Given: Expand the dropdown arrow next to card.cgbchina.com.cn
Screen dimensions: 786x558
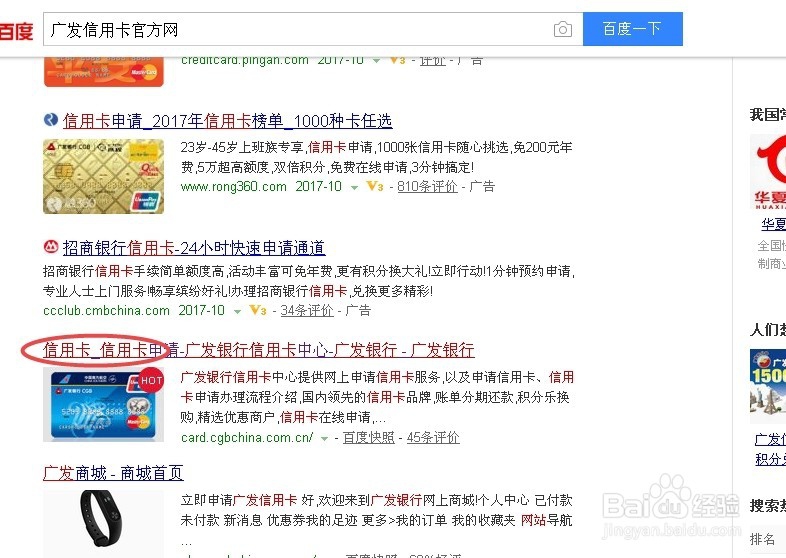Looking at the screenshot, I should click(324, 439).
